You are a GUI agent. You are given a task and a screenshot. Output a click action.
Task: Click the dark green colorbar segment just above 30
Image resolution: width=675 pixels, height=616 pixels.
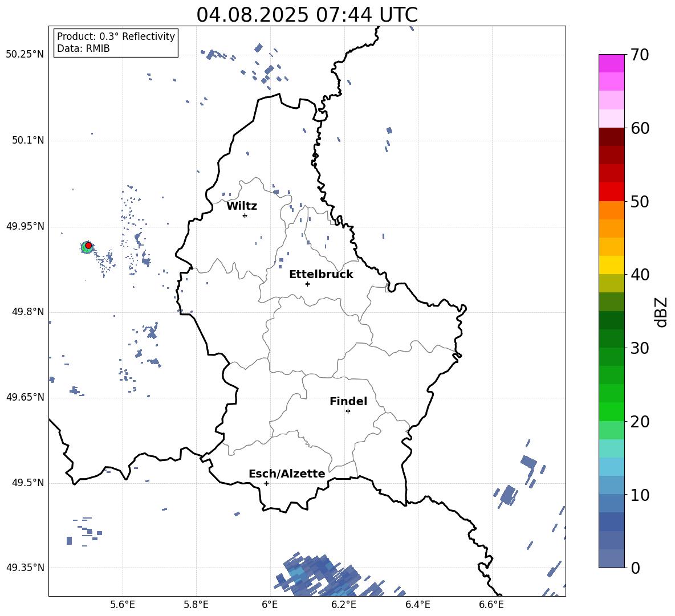click(611, 338)
